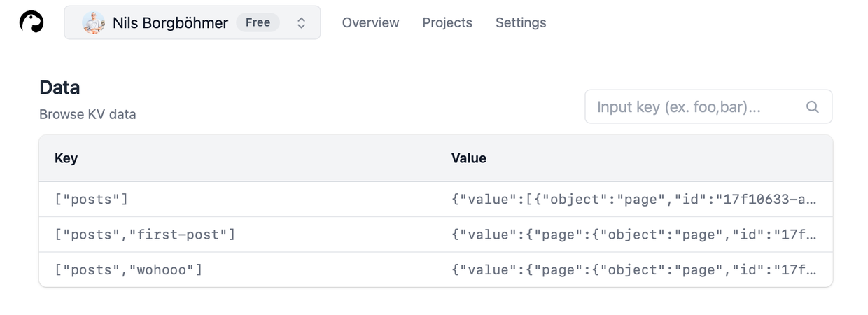The height and width of the screenshot is (315, 868).
Task: Go to the Overview tab
Action: coord(370,22)
